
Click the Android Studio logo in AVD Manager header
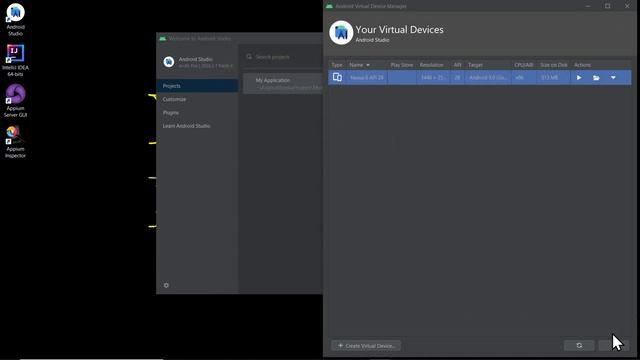click(341, 33)
